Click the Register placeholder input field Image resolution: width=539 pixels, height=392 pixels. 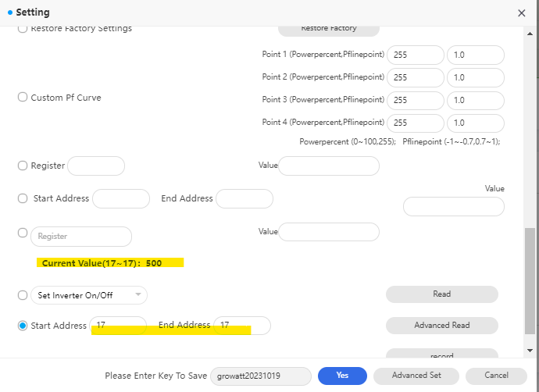pos(81,236)
